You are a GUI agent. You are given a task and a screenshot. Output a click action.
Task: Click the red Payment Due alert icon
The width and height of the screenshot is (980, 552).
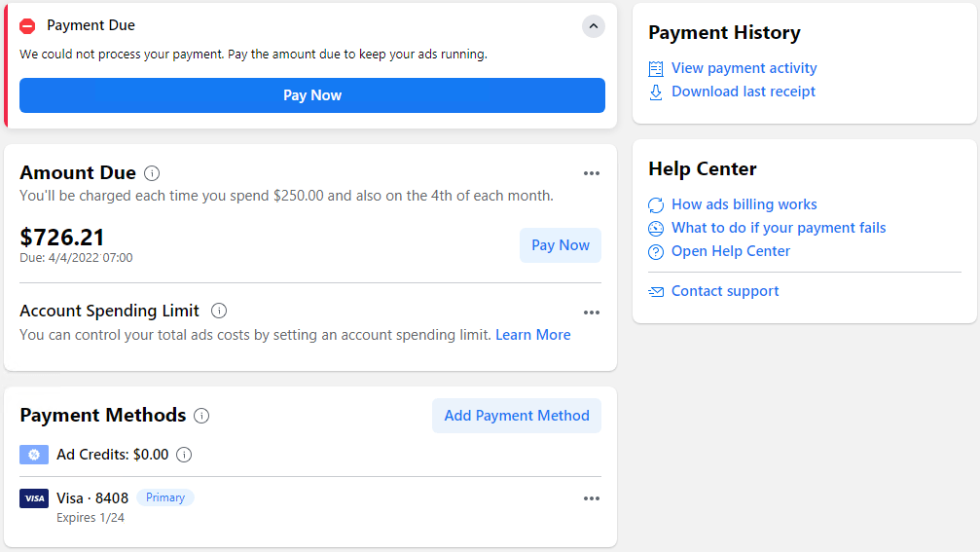pos(28,26)
